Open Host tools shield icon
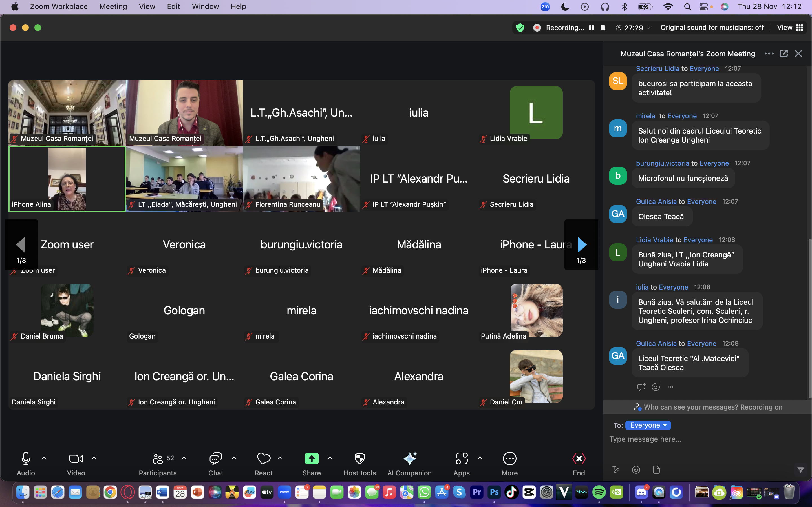 click(x=359, y=459)
